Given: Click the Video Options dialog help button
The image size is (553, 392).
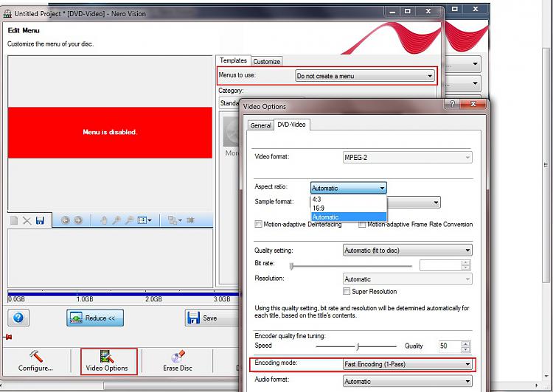Looking at the screenshot, I should (452, 104).
